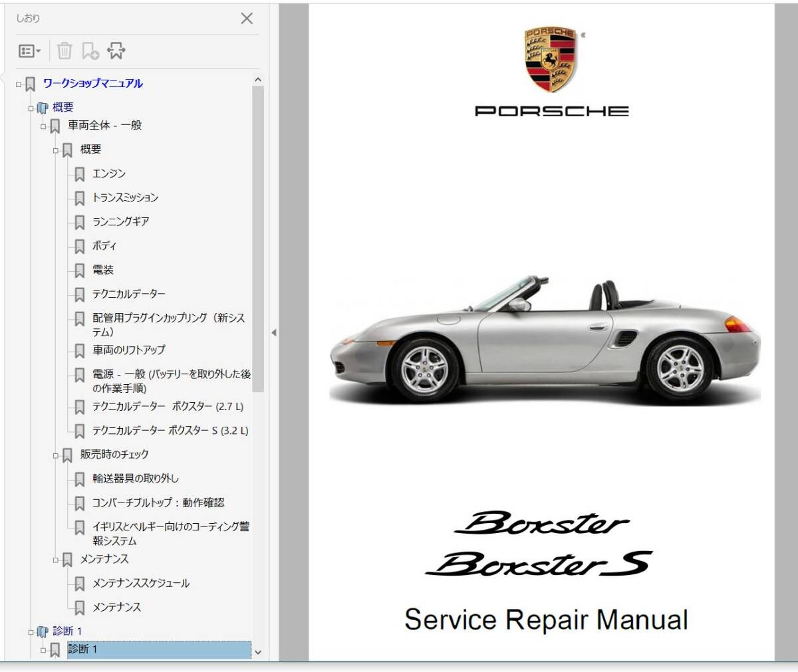Click bookmark icon beside ランニングギア

point(80,223)
